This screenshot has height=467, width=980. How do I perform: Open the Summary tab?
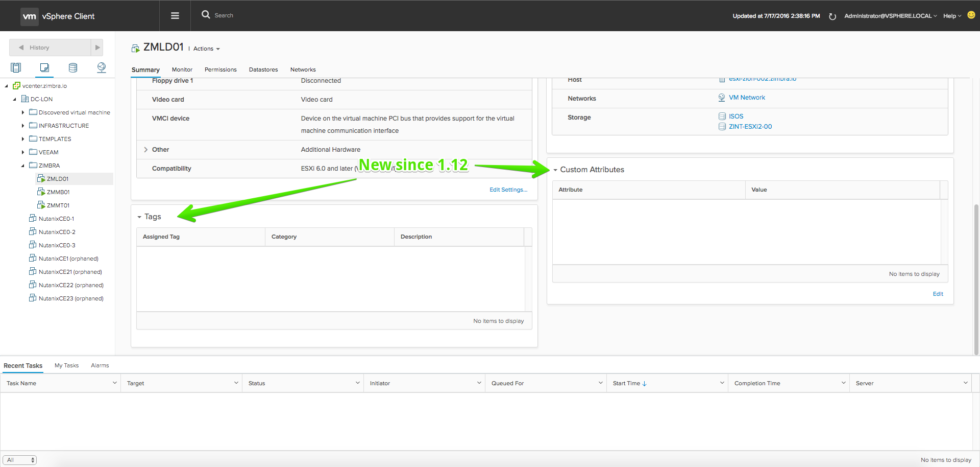145,70
